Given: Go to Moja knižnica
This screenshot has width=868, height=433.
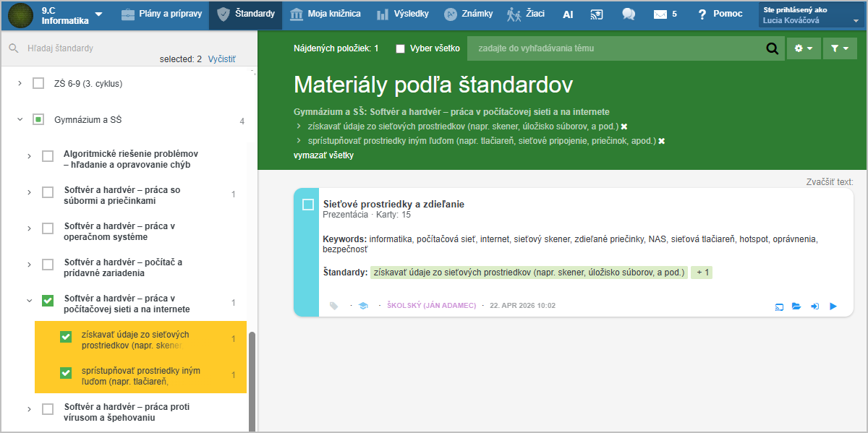Looking at the screenshot, I should 320,14.
